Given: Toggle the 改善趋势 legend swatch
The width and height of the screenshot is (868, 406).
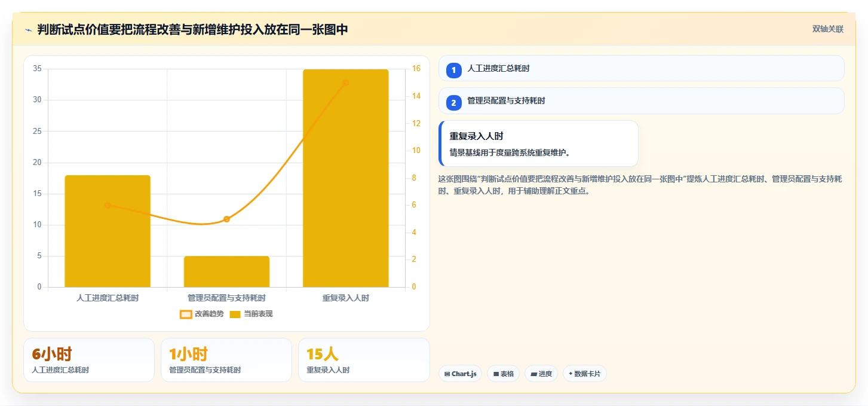Looking at the screenshot, I should [x=186, y=314].
